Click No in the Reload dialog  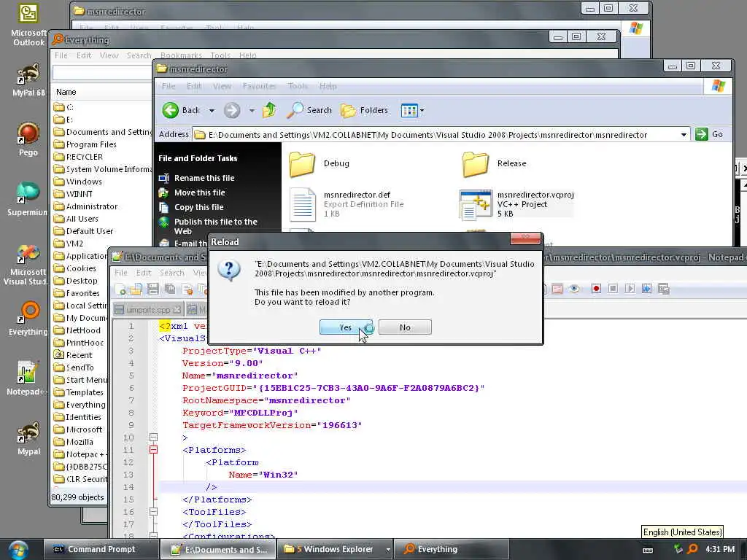click(405, 327)
